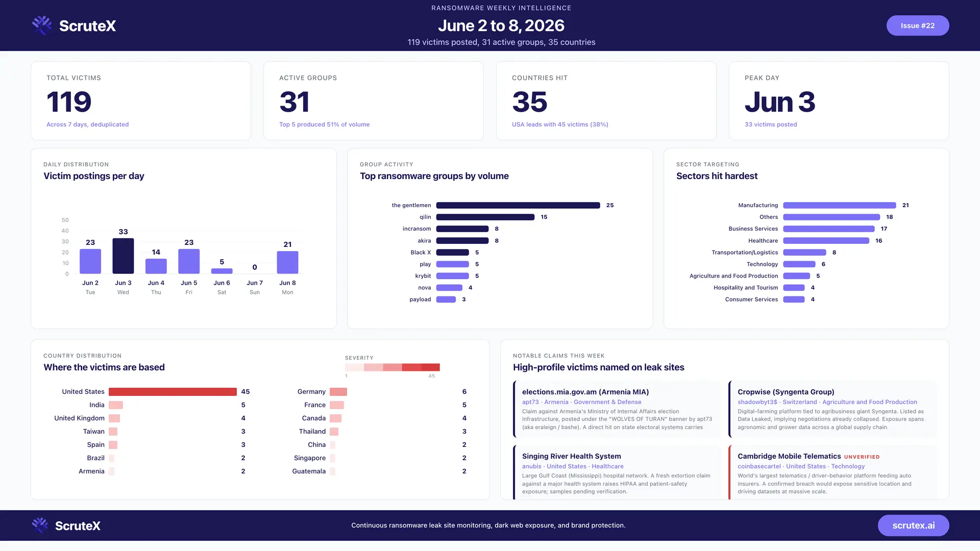Click the France country label
980x551 pixels.
[x=315, y=405]
